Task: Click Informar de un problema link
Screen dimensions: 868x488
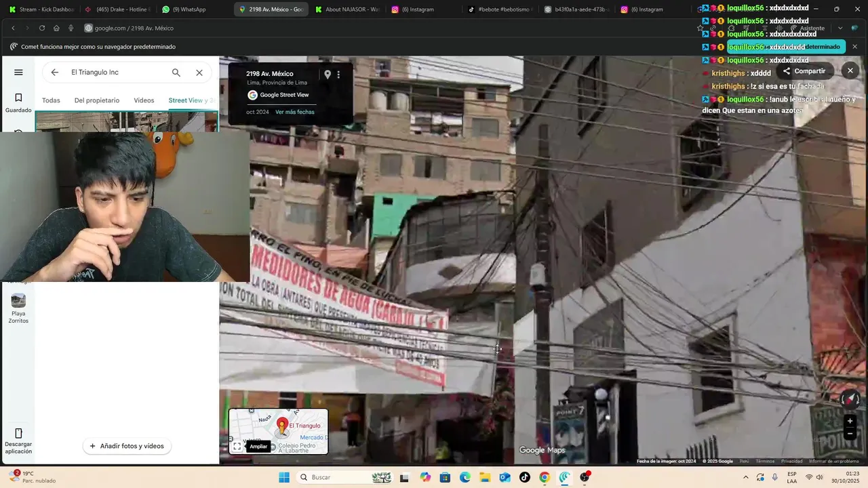Action: tap(833, 461)
